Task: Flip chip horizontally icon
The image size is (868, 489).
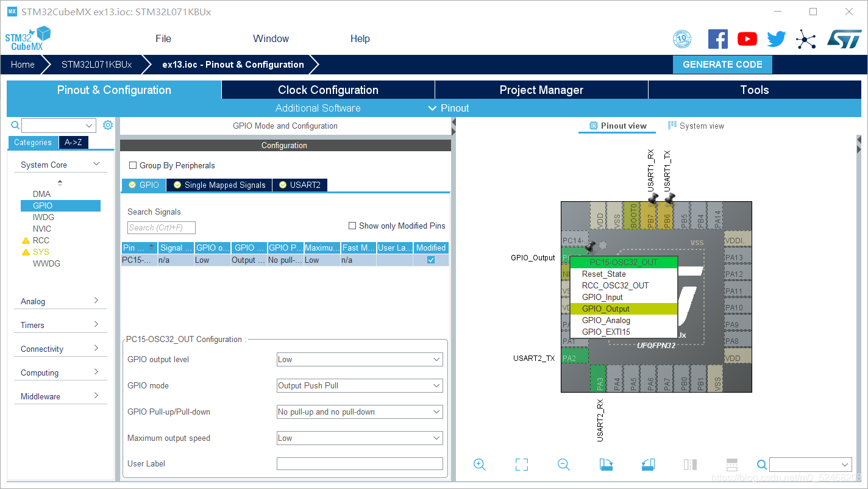Action: (690, 465)
